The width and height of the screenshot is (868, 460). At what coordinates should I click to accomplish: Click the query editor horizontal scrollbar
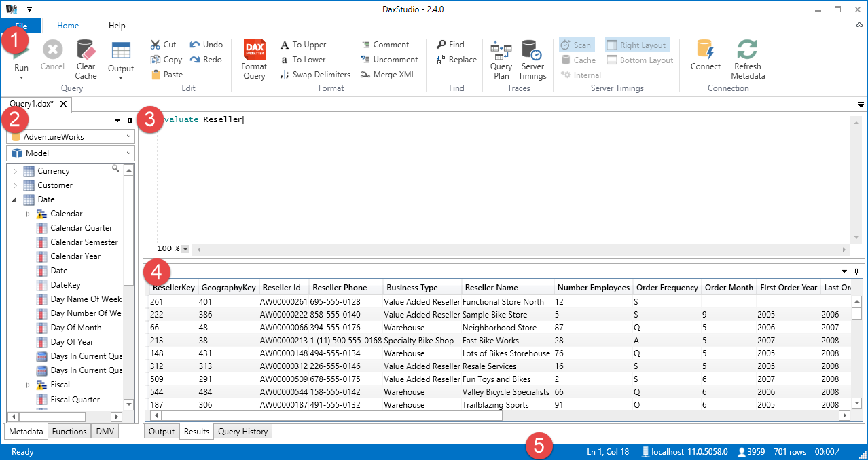[x=522, y=249]
